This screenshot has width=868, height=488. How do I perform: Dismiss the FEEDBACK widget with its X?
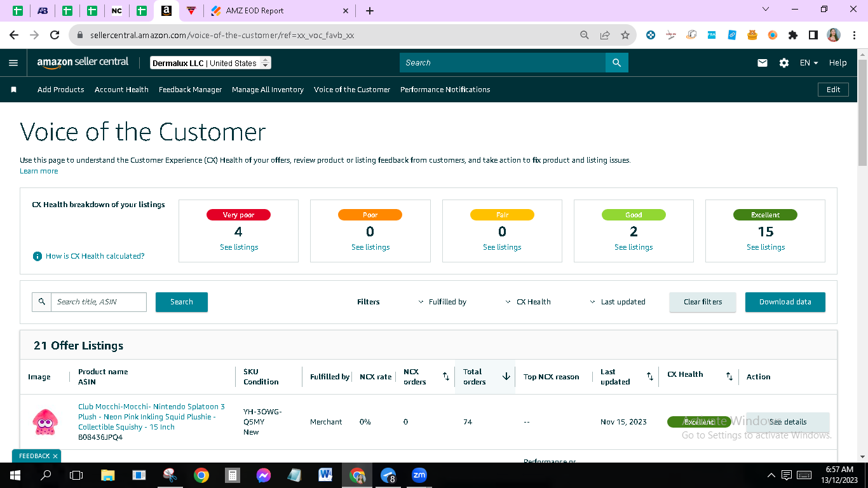click(55, 456)
